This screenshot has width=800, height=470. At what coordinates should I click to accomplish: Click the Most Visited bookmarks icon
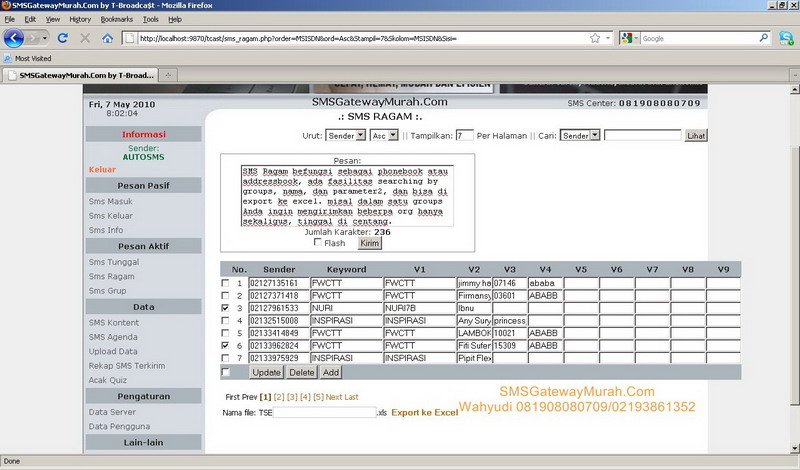8,58
